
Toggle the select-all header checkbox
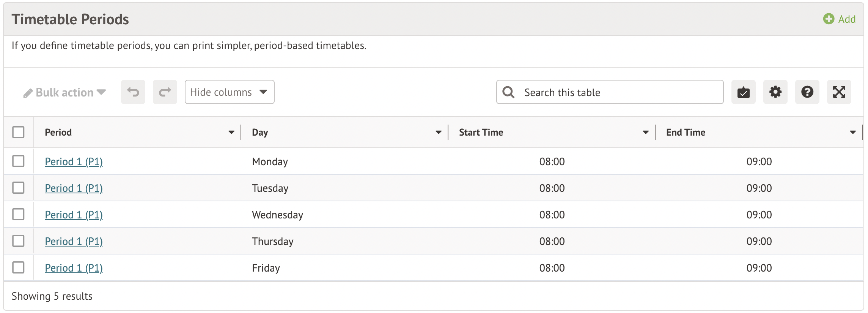[18, 132]
